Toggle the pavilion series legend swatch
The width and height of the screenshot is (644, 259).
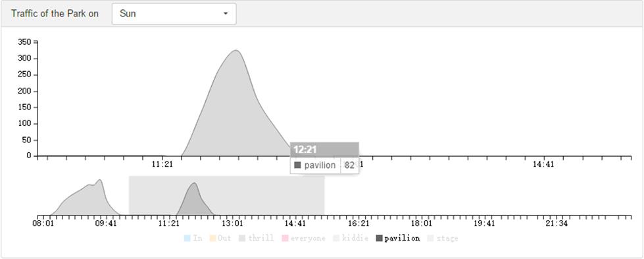click(379, 238)
